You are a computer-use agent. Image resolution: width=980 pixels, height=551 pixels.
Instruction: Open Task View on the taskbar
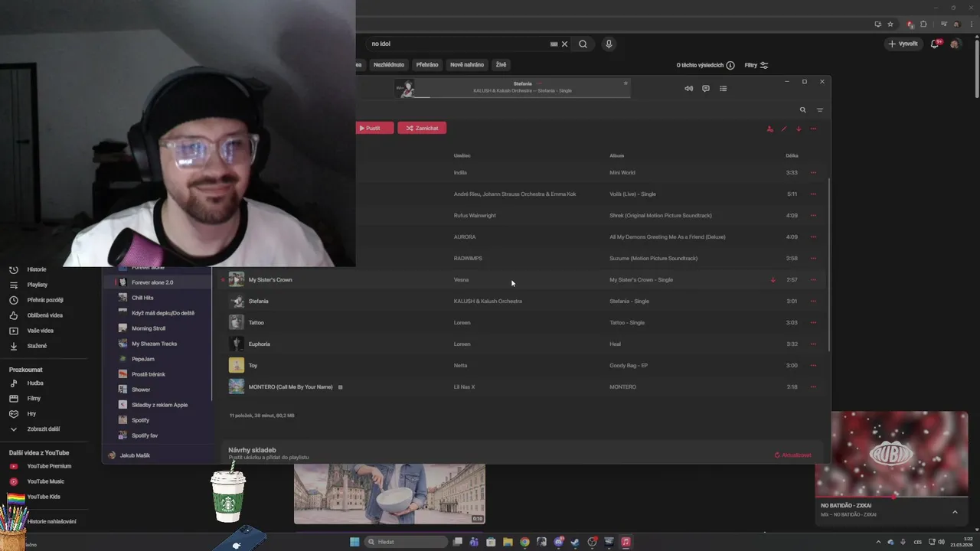[x=457, y=542]
